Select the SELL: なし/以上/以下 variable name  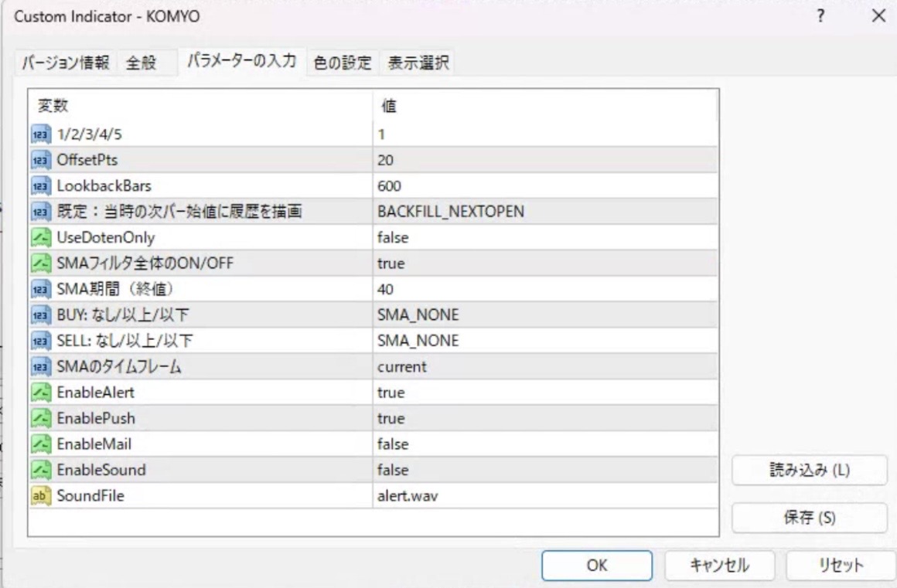[124, 341]
